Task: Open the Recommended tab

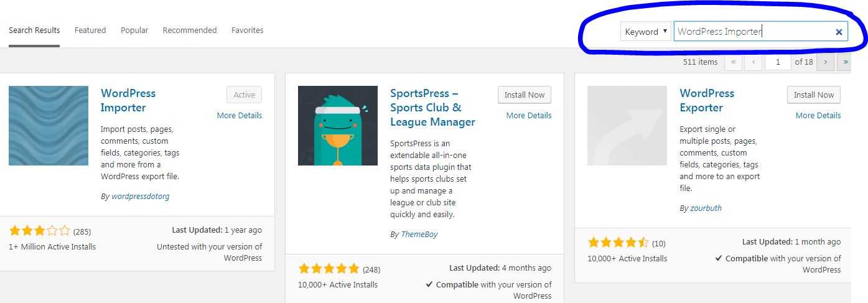Action: (x=190, y=30)
